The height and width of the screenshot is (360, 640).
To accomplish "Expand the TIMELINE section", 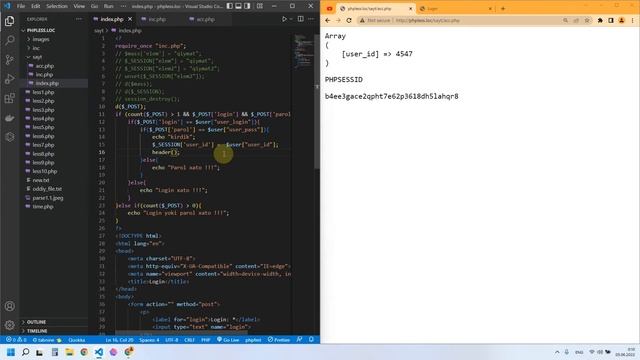I will [x=37, y=331].
